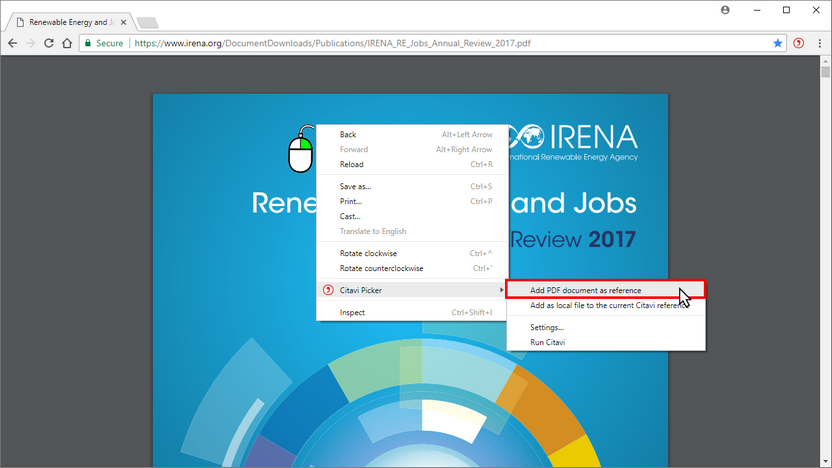This screenshot has width=832, height=468.
Task: Close the Renewable Energy tab
Action: tap(124, 22)
